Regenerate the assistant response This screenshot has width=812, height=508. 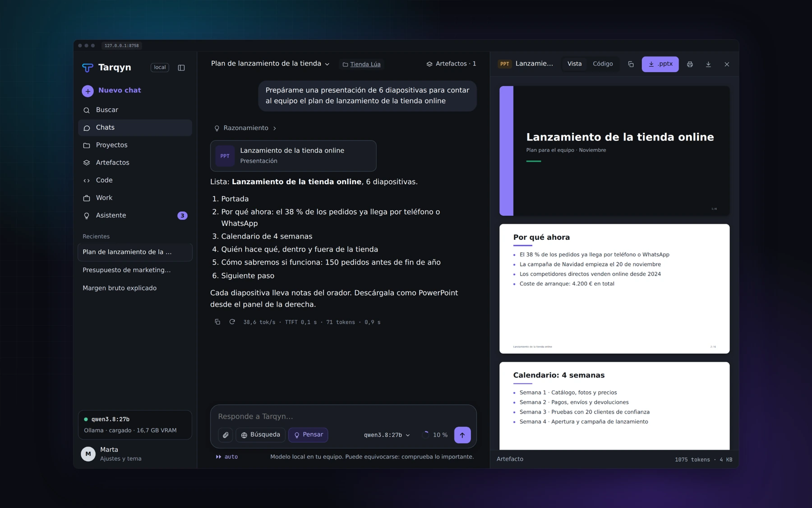tap(232, 322)
